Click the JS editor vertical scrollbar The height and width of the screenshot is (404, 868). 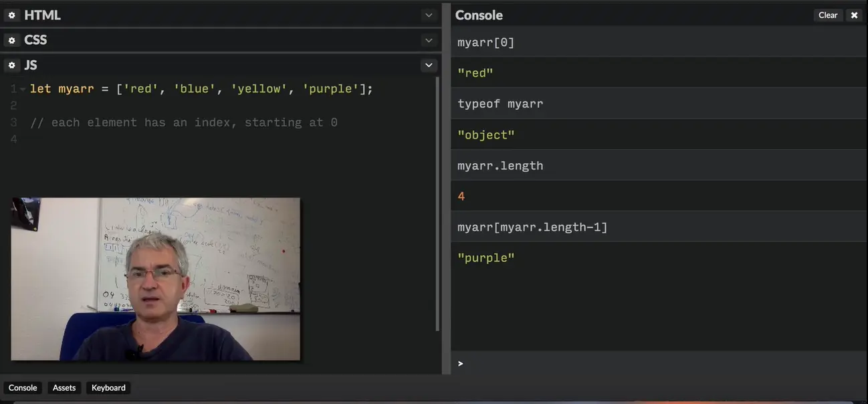point(437,204)
